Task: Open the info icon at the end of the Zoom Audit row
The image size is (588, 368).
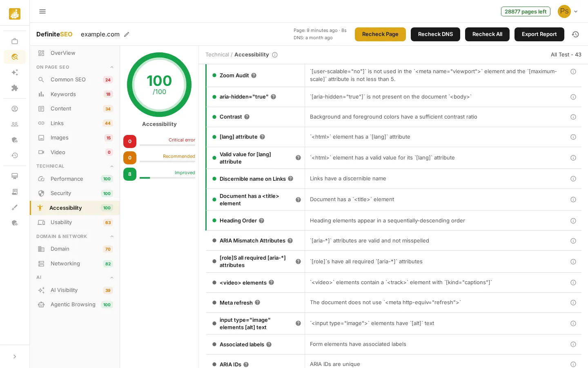Action: (573, 72)
